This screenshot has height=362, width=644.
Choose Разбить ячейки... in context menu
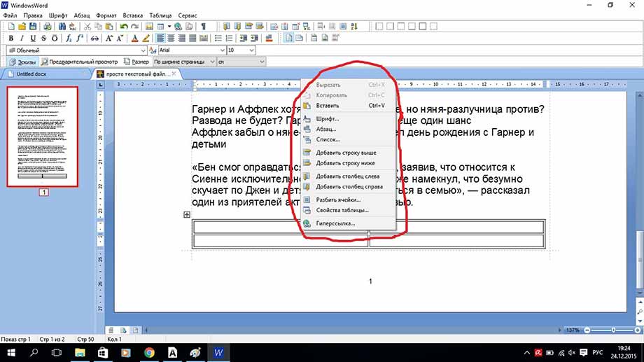click(349, 200)
